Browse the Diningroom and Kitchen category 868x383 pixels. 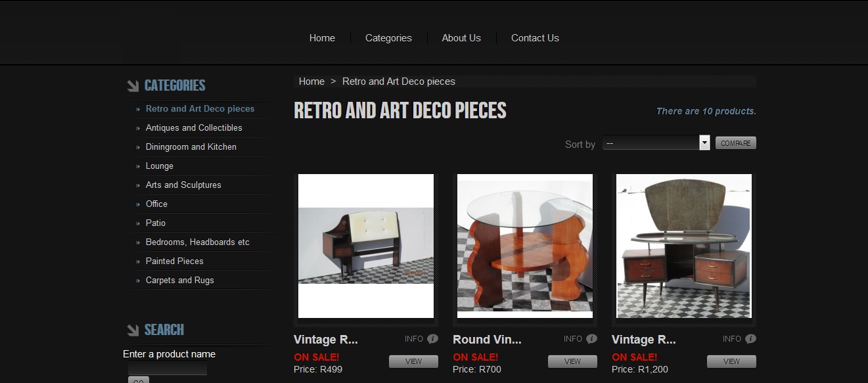(x=191, y=146)
